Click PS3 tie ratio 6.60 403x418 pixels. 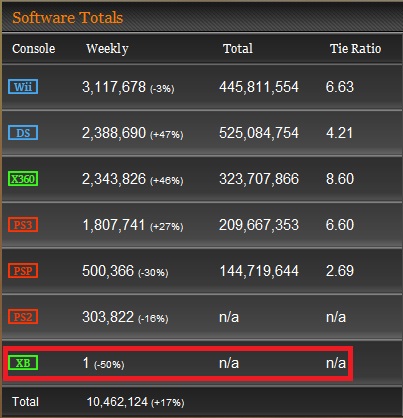(x=340, y=225)
